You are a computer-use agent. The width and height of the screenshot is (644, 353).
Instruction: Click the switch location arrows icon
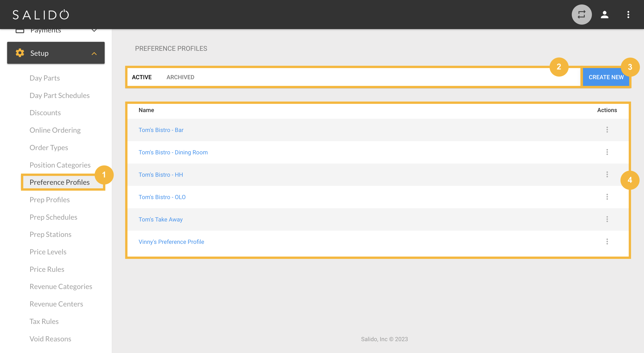click(x=581, y=15)
